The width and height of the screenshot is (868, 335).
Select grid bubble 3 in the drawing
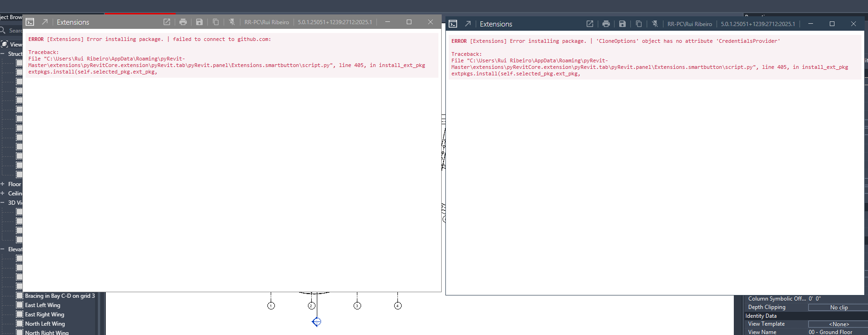pos(357,306)
